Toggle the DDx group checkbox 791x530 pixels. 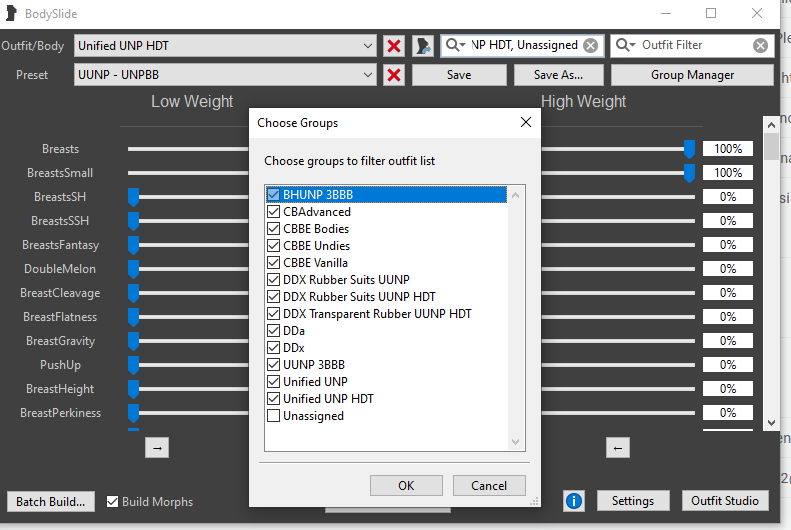[273, 348]
